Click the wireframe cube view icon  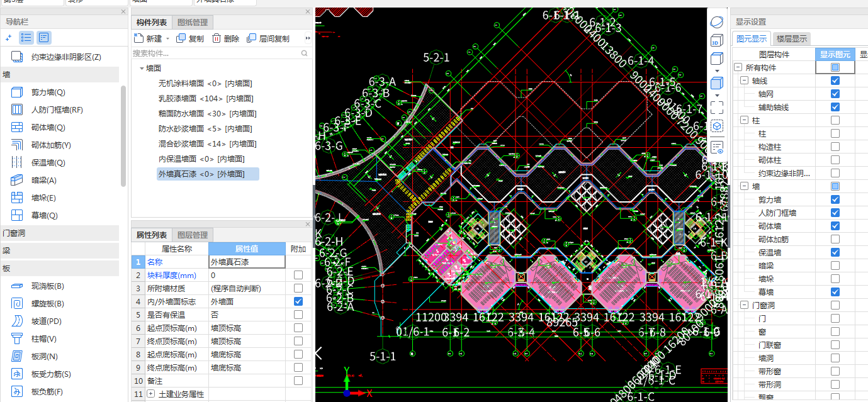point(716,60)
